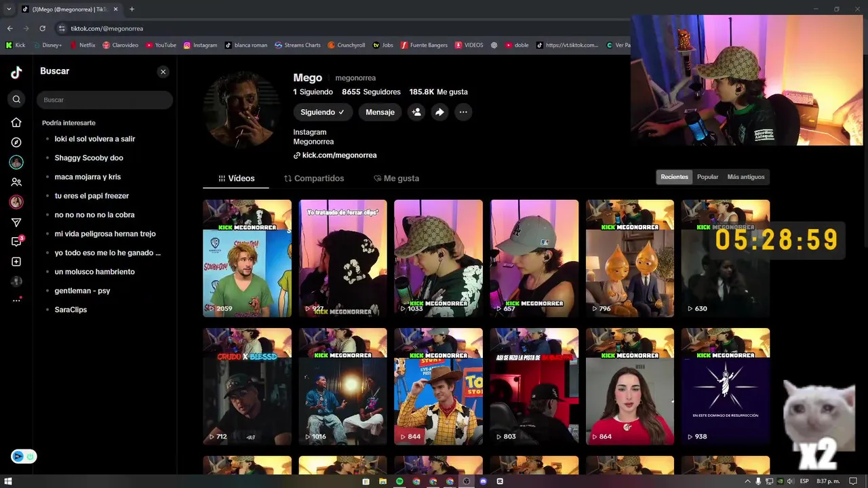Click the Mego profile avatar picture
Image resolution: width=868 pixels, height=488 pixels.
242,109
